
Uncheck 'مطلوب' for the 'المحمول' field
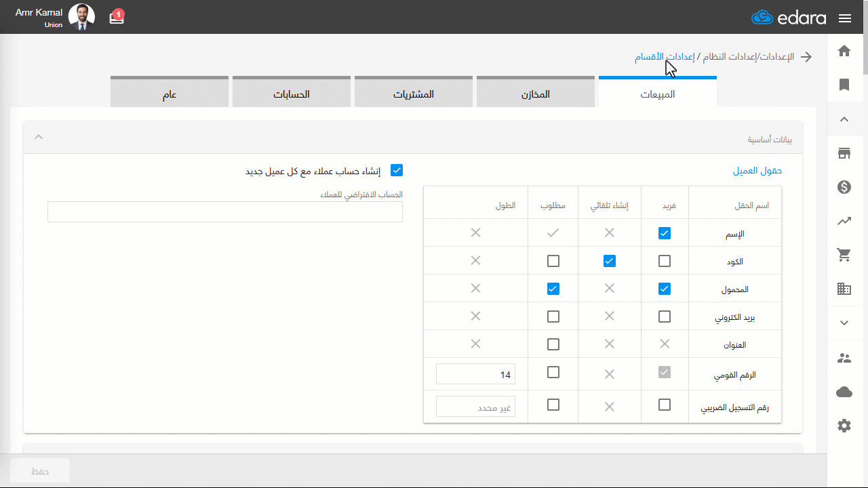click(x=553, y=289)
